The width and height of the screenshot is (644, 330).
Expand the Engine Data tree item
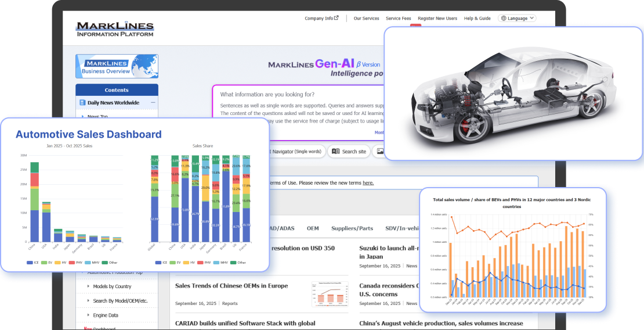tap(105, 315)
